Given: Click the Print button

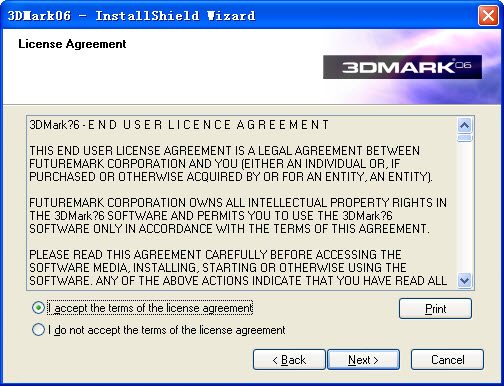Looking at the screenshot, I should (x=435, y=309).
